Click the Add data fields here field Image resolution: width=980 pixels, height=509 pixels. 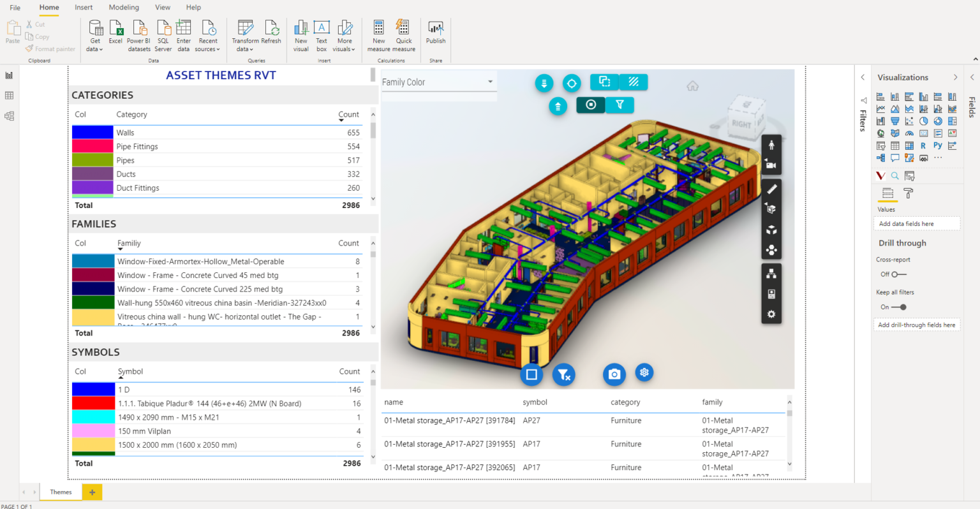917,223
